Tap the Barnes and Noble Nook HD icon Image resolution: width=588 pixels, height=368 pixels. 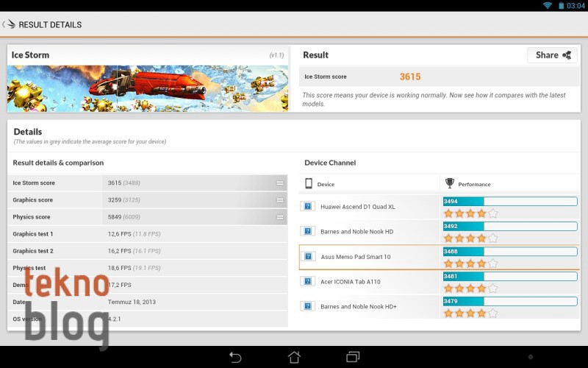pos(307,231)
